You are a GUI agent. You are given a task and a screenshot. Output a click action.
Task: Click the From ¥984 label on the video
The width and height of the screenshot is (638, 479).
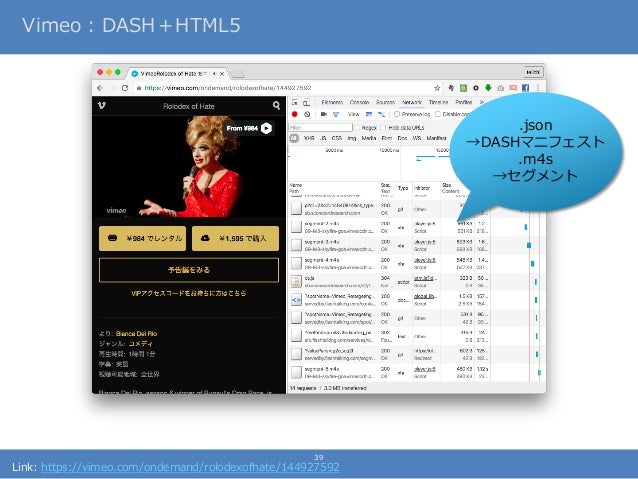tap(243, 128)
